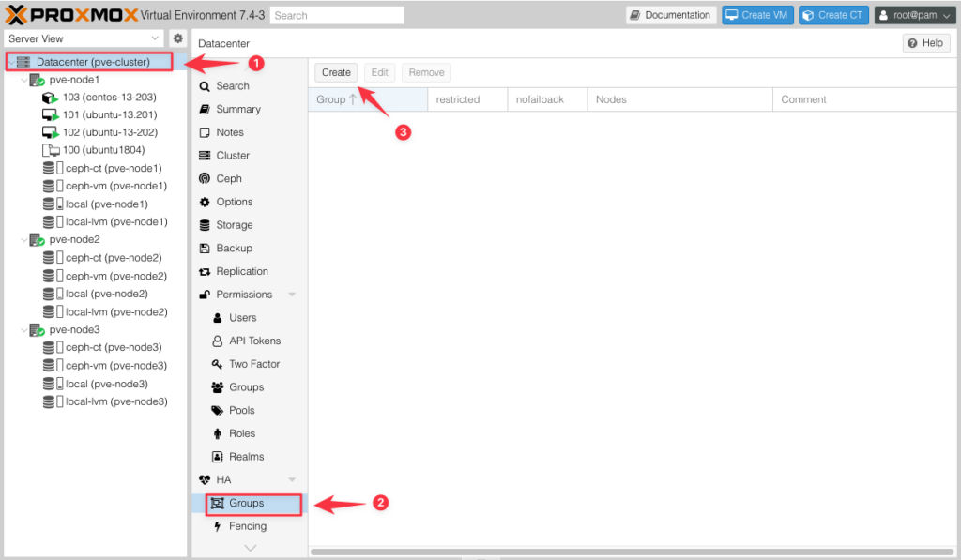Click the Create group button
961x560 pixels.
(x=336, y=72)
